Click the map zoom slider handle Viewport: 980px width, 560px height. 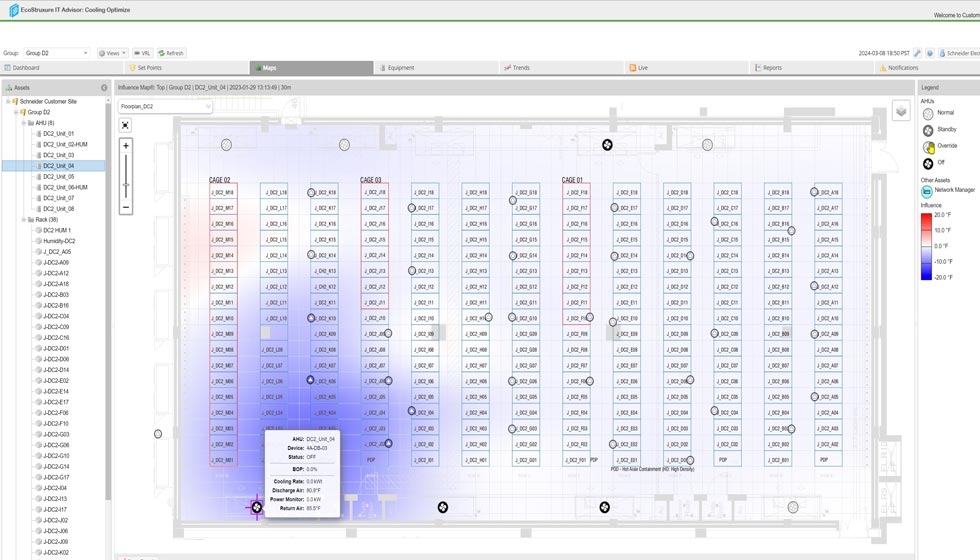click(125, 184)
